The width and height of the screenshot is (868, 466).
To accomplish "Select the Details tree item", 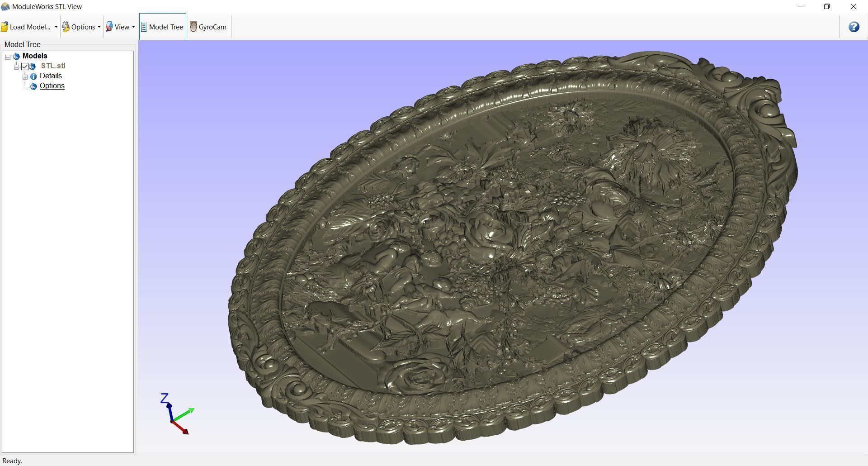I will click(51, 76).
